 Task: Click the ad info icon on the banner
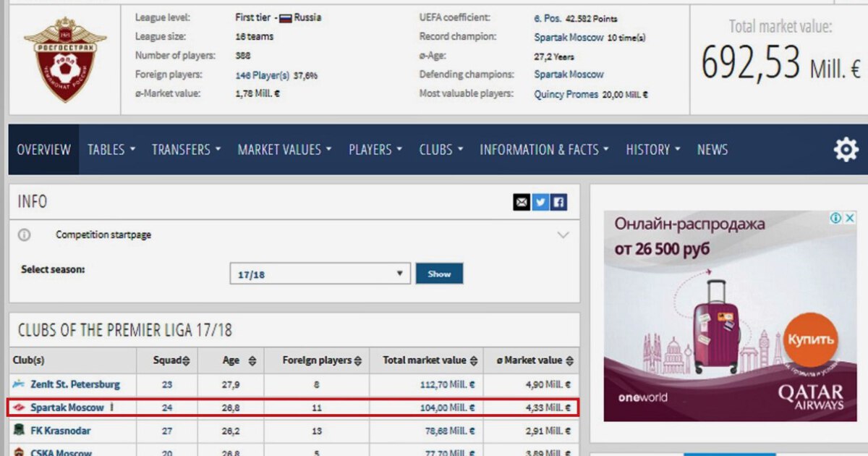tap(836, 218)
